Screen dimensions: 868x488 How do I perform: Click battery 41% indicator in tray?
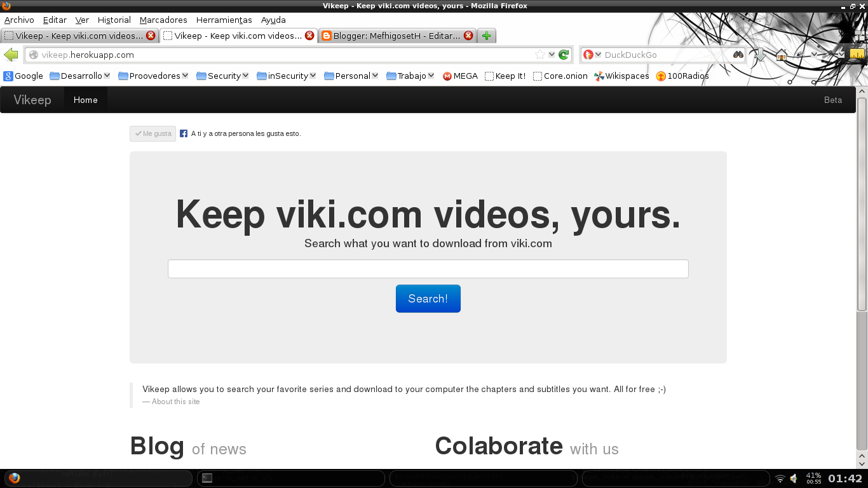tap(813, 478)
